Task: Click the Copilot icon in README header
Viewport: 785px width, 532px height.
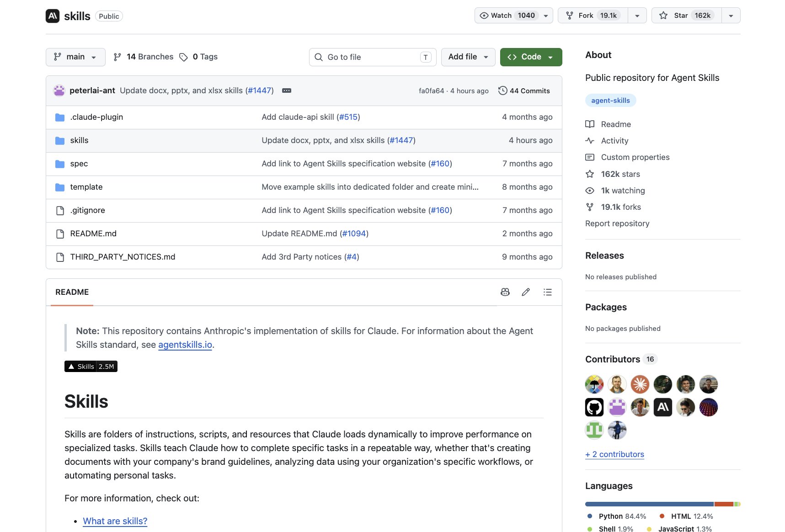Action: tap(505, 292)
